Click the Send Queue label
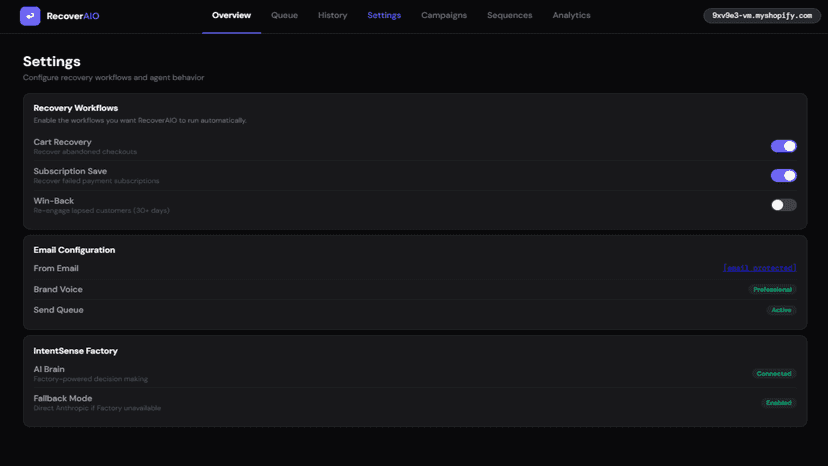828x466 pixels. tap(59, 310)
